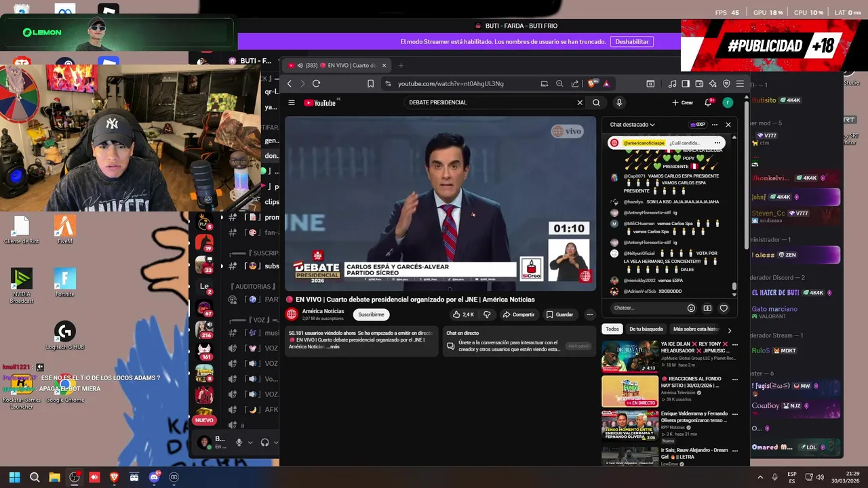This screenshot has width=868, height=488.
Task: Open Windows Start menu
Action: [x=14, y=477]
